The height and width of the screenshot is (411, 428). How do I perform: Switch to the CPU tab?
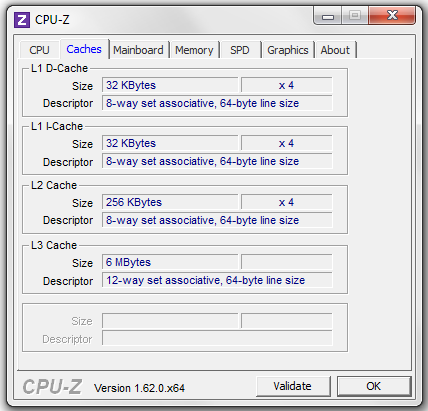pyautogui.click(x=39, y=50)
